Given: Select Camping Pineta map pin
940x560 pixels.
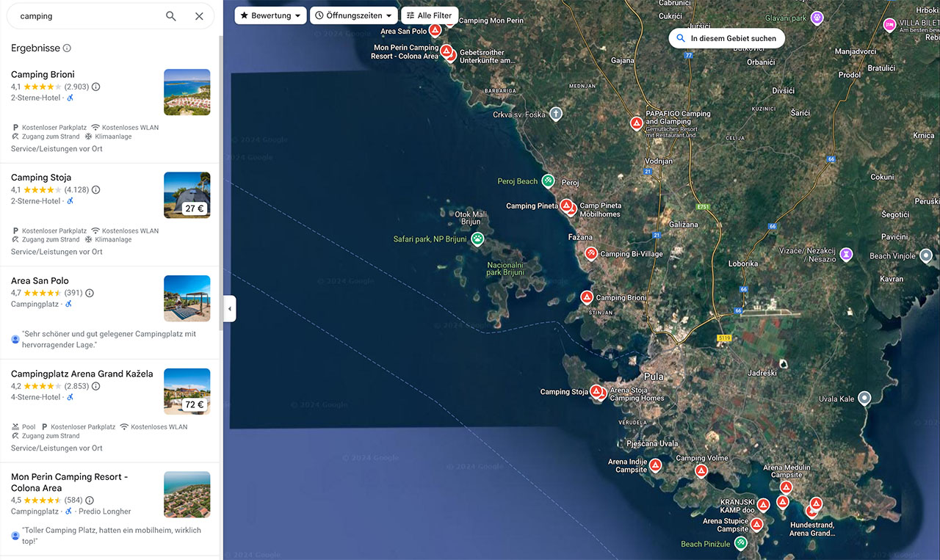Looking at the screenshot, I should [x=566, y=206].
